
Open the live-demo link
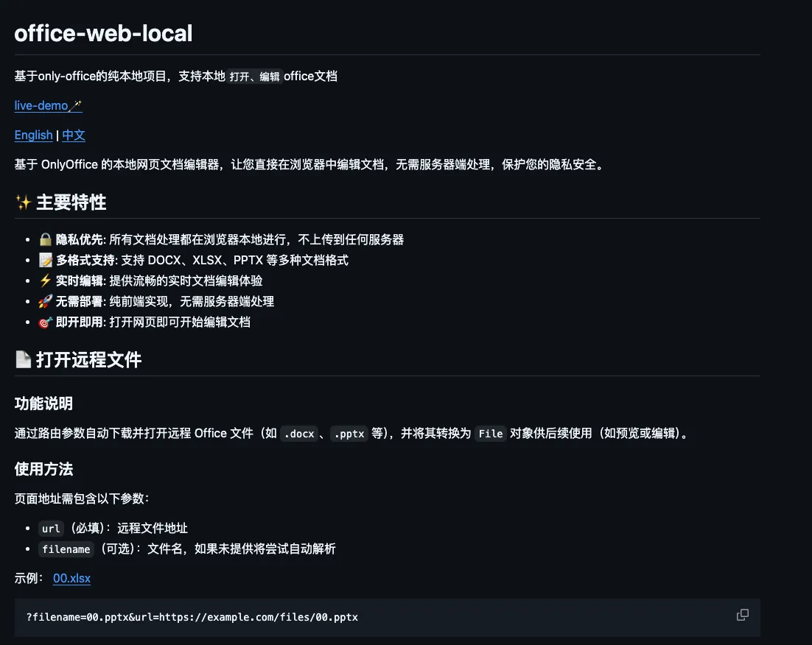pyautogui.click(x=48, y=105)
